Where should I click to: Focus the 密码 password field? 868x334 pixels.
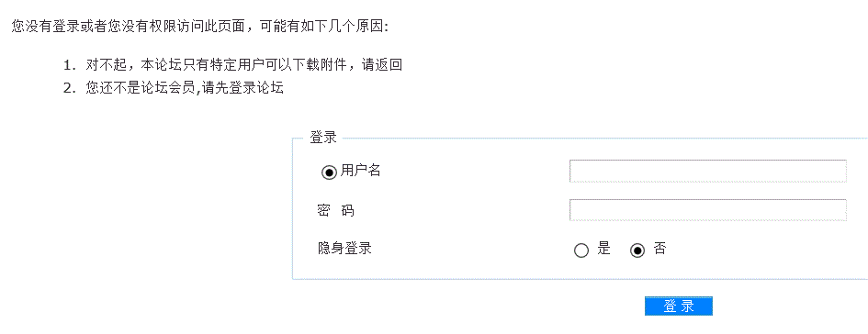708,210
